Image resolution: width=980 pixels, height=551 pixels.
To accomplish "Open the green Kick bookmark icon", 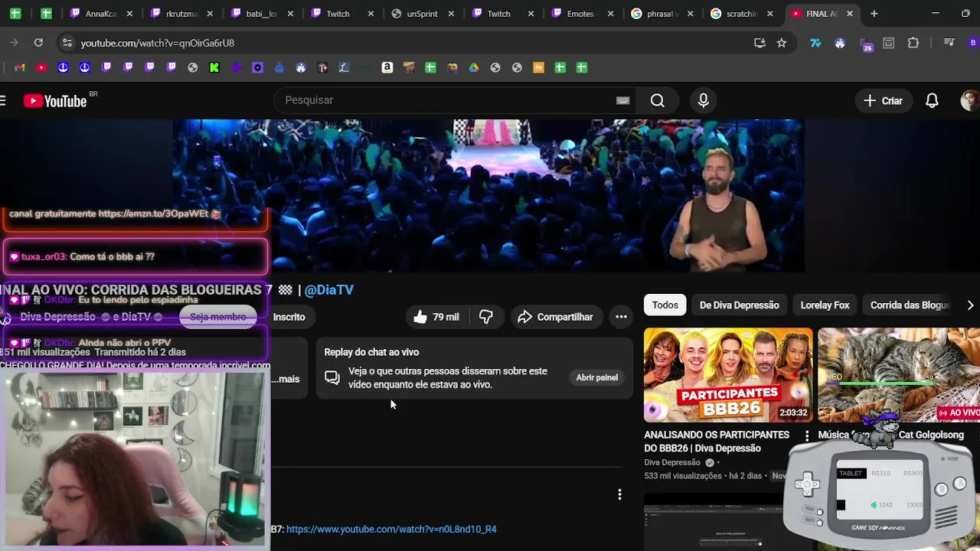I will [214, 67].
